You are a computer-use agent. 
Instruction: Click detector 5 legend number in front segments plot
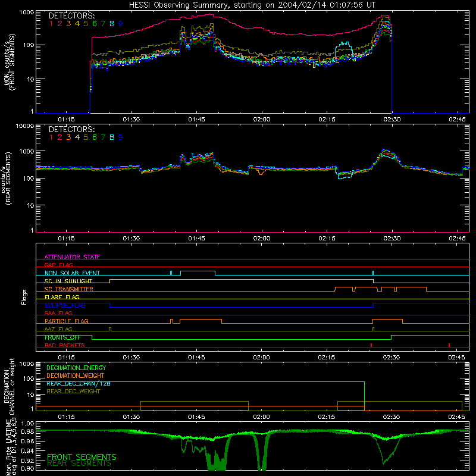86,24
